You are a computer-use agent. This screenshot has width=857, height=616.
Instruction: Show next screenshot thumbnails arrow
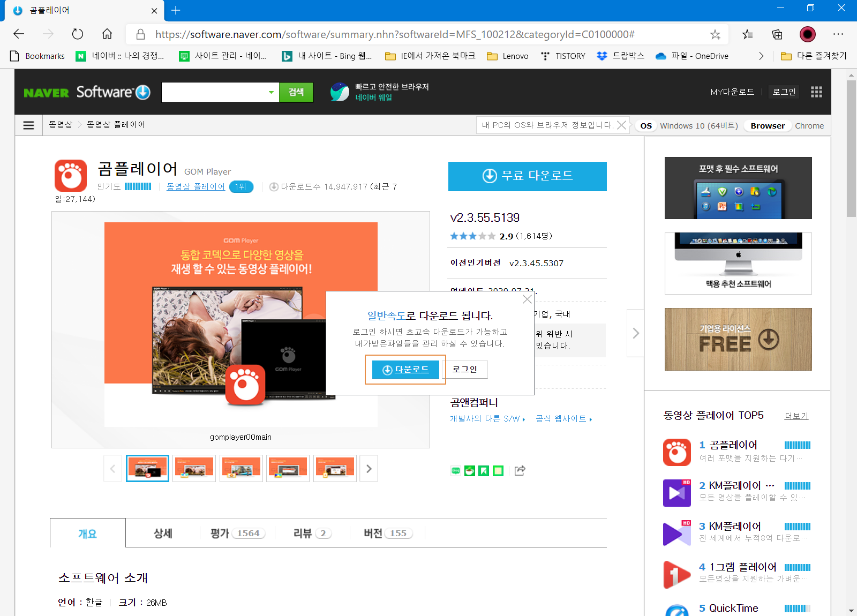(369, 469)
